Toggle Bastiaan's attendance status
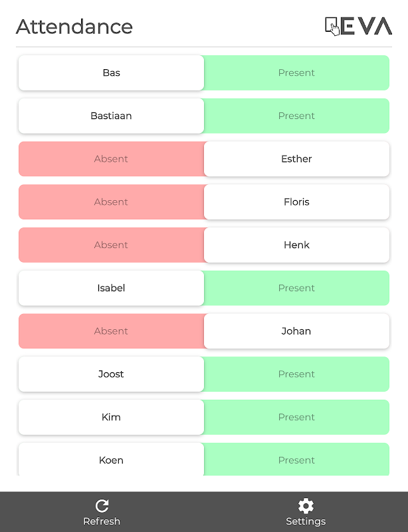408x532 pixels. [111, 116]
